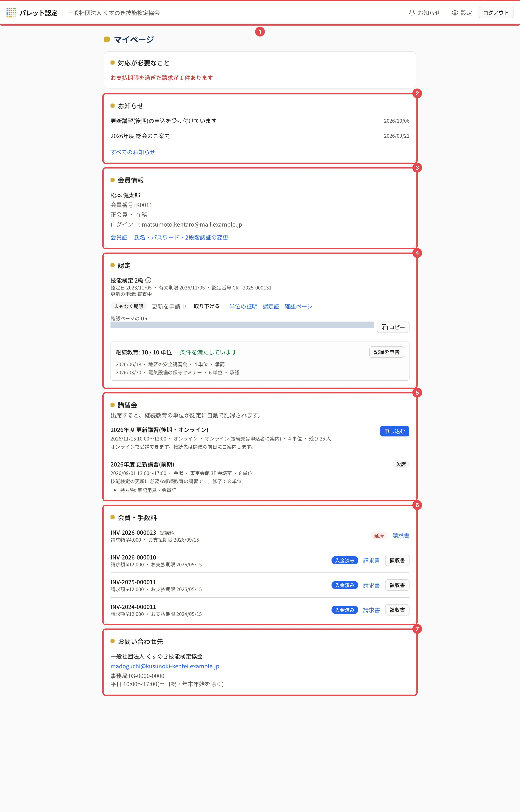The height and width of the screenshot is (812, 520).
Task: Open the 会員証 link
Action: point(119,238)
